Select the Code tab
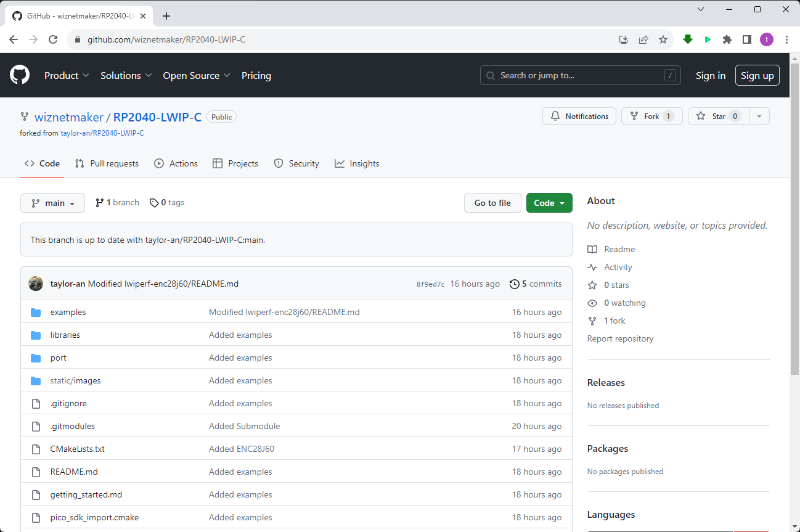800x532 pixels. click(x=42, y=163)
